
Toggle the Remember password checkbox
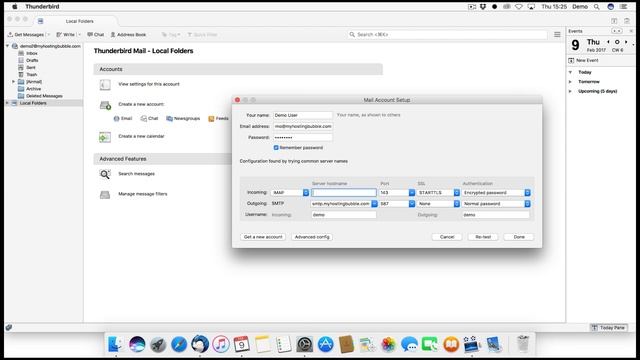[x=276, y=148]
